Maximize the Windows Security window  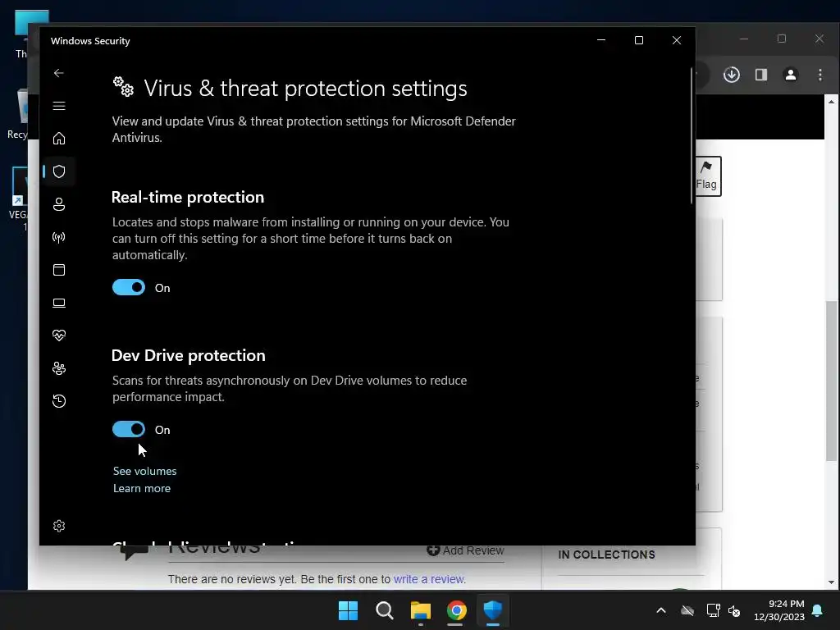tap(638, 40)
